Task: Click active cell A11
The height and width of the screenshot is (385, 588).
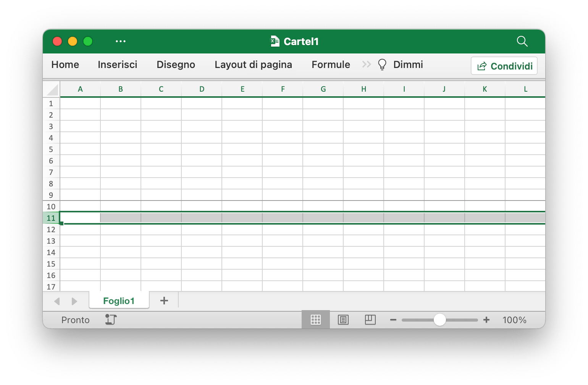Action: [x=80, y=218]
